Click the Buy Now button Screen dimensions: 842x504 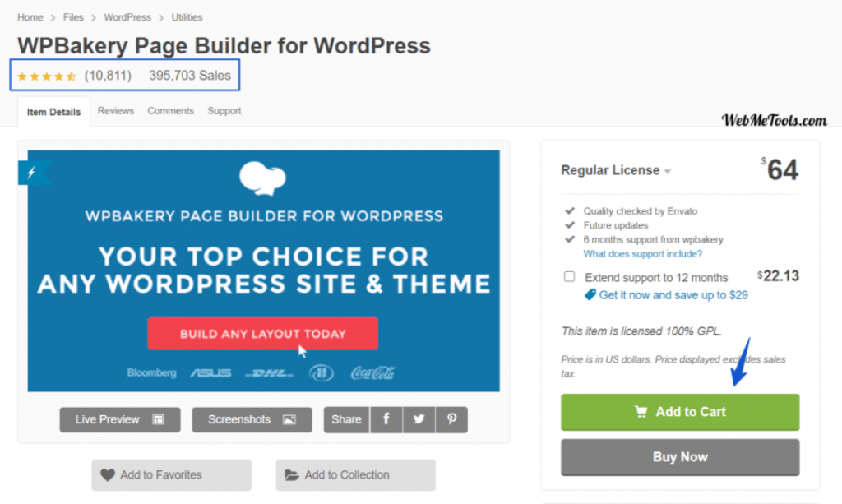pos(680,457)
